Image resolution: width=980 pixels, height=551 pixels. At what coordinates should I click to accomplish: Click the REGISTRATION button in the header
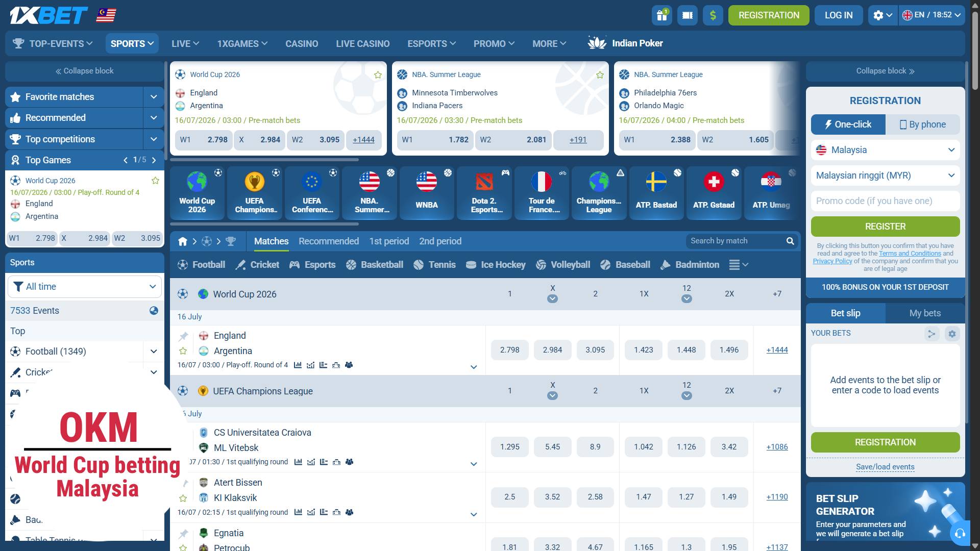769,15
